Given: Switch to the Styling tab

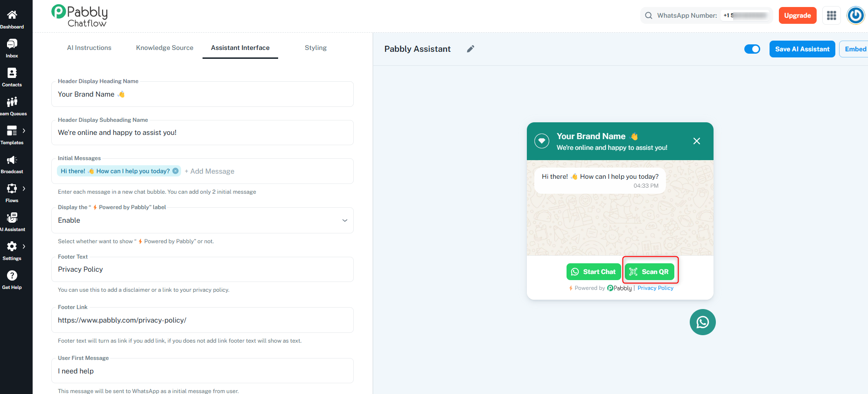Looking at the screenshot, I should point(315,48).
